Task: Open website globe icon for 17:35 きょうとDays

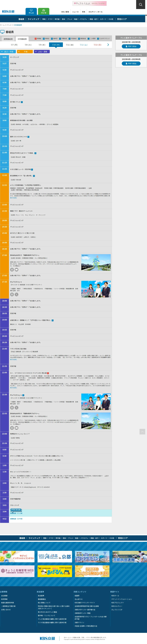Action: point(12,294)
